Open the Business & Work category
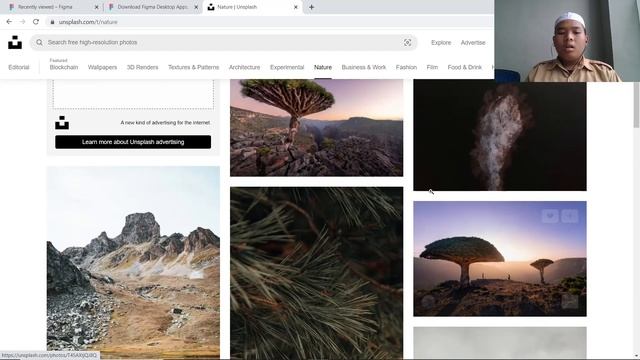640x360 pixels. pos(364,67)
